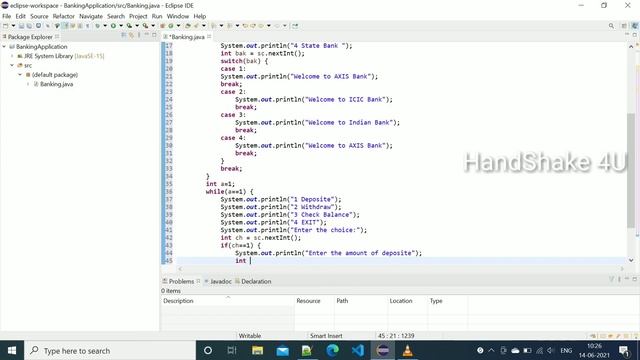Image resolution: width=640 pixels, height=360 pixels.
Task: Click the Coverage run toolbar icon
Action: [x=129, y=26]
